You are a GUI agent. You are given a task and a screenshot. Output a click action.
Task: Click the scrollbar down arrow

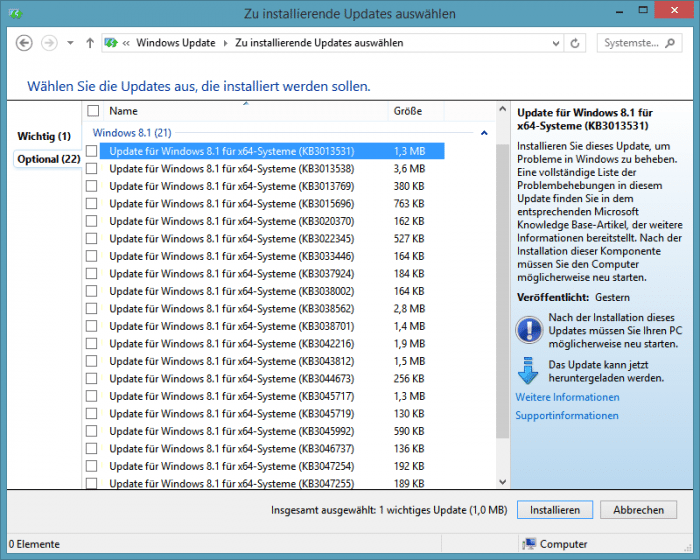coord(503,482)
